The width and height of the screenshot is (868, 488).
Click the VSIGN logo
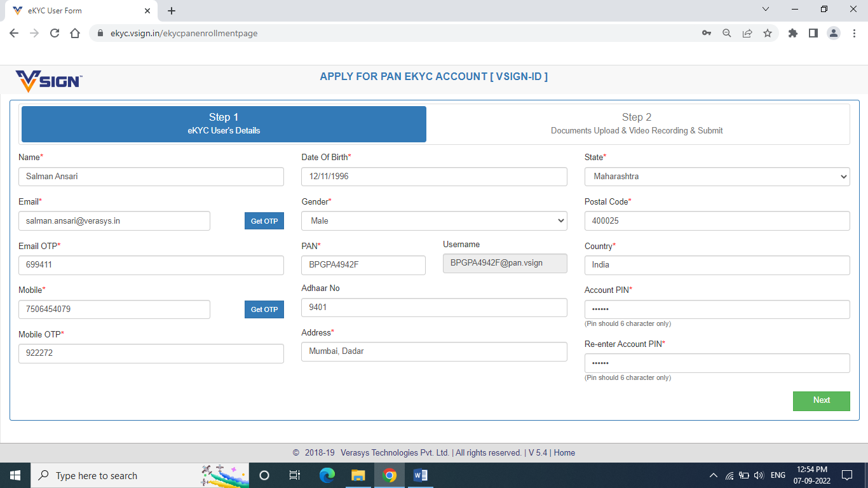click(x=49, y=81)
